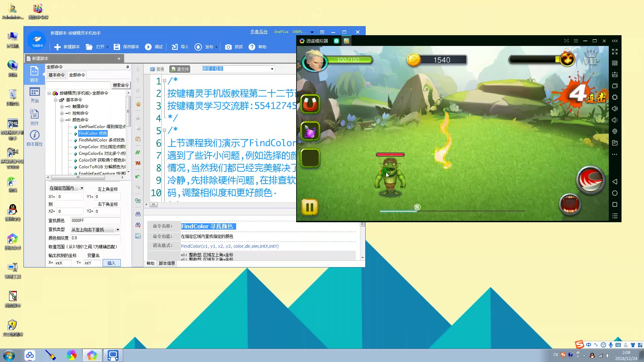The image size is (644, 362).
Task: Switch editor to 普通 view mode
Action: [157, 69]
